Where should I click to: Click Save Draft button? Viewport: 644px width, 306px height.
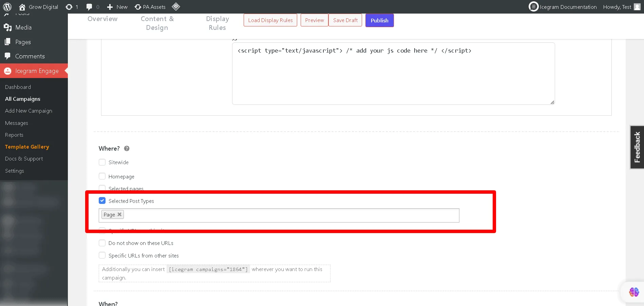pyautogui.click(x=345, y=20)
